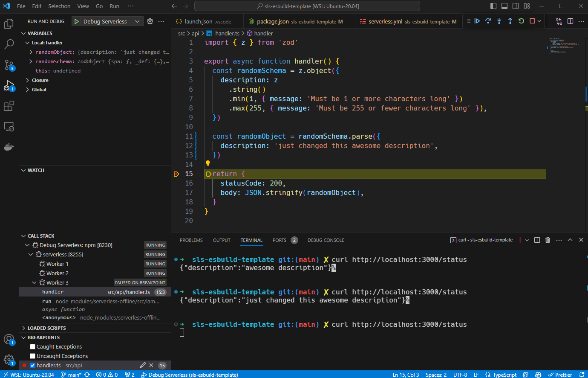Open new terminal profile dropdown arrow
588x378 pixels.
pyautogui.click(x=527, y=240)
